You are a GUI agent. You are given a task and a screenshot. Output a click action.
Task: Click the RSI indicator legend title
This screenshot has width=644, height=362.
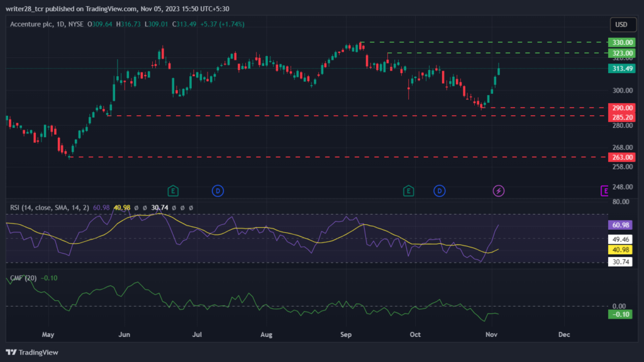point(49,208)
